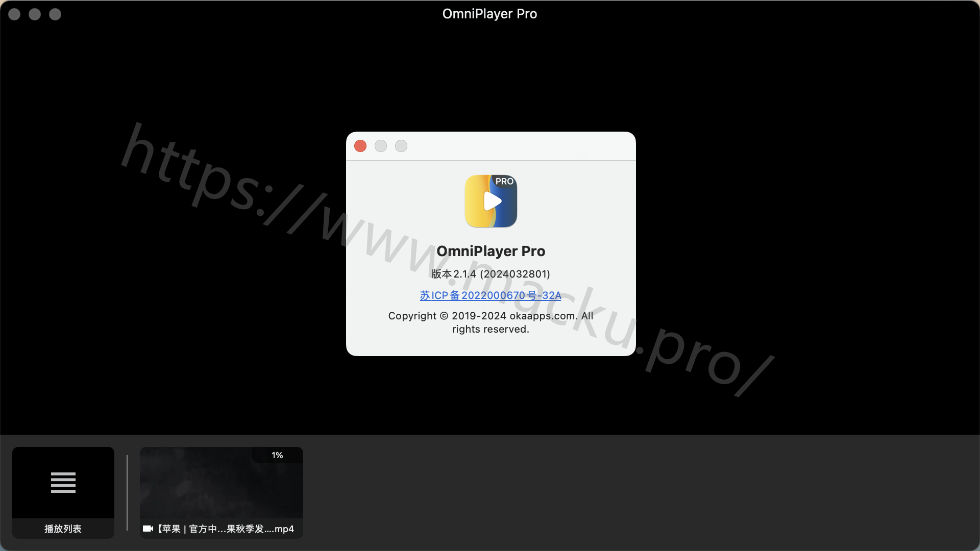Click the 1% progress badge on video thumbnail
This screenshot has height=551, width=980.
(277, 455)
